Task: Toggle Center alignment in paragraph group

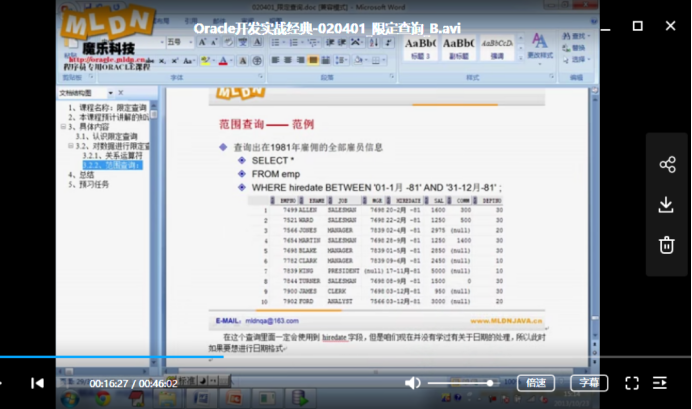Action: 288,60
